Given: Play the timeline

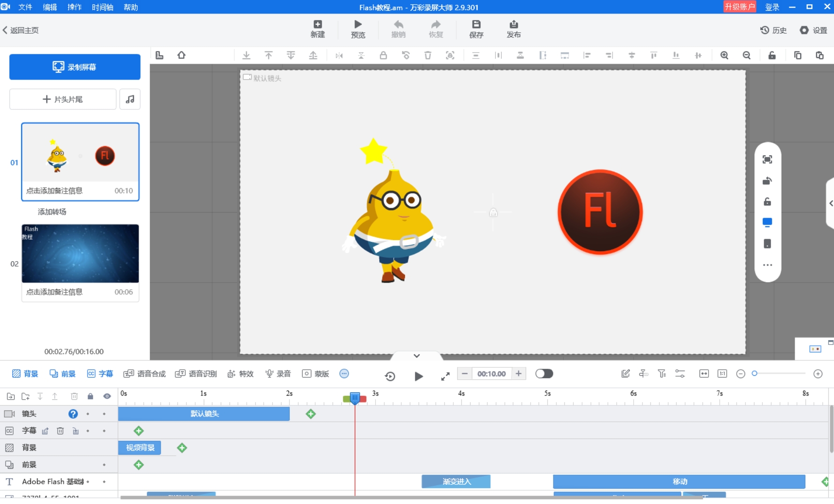Looking at the screenshot, I should [x=419, y=376].
